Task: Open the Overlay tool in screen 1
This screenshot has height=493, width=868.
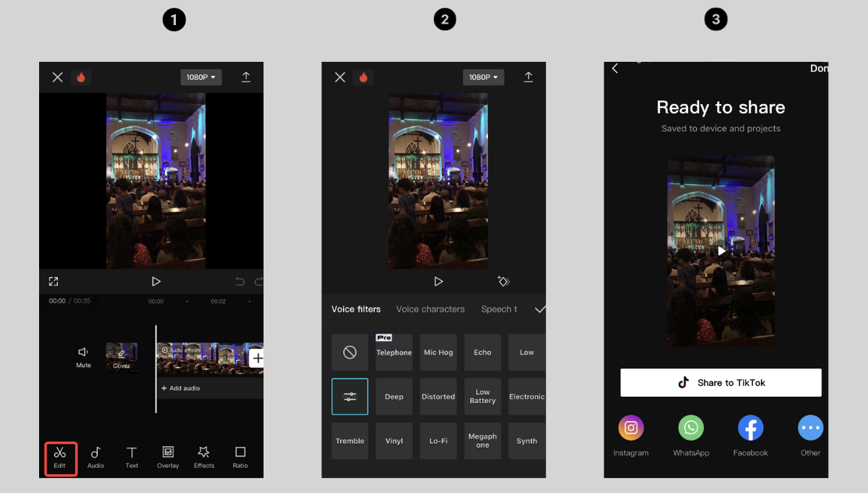Action: [x=167, y=458]
